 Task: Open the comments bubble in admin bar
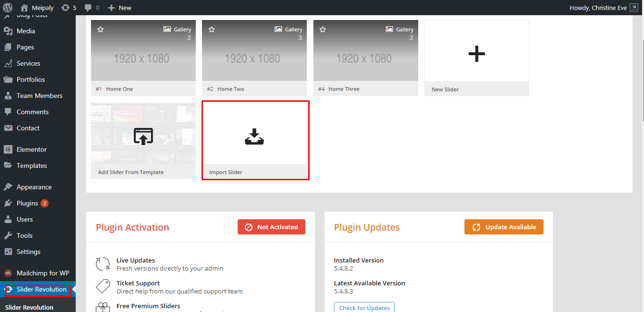tap(92, 8)
